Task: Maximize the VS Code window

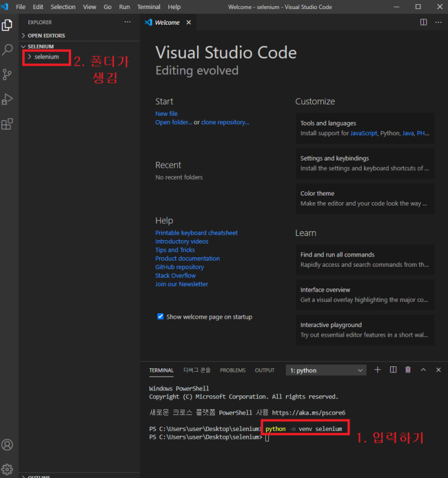Action: (x=418, y=7)
